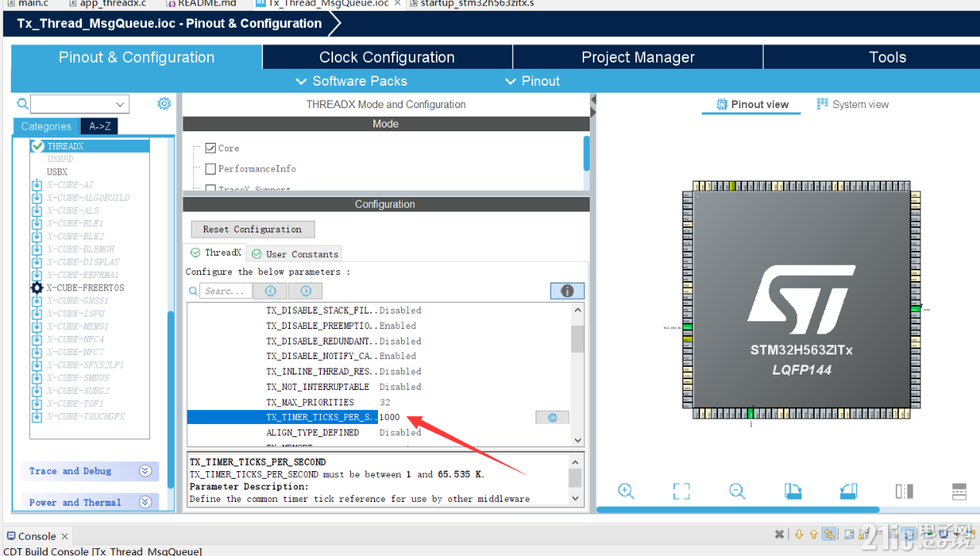Screen dimensions: 980x556
Task: Go to next search result arrow
Action: click(x=306, y=291)
